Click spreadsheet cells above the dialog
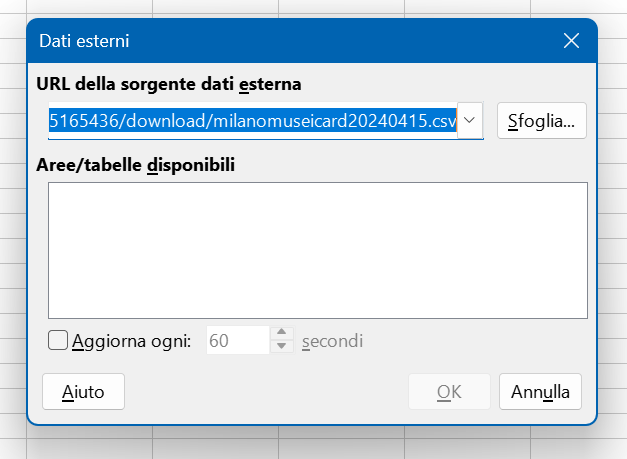Viewport: 627px width, 459px height. point(300,8)
